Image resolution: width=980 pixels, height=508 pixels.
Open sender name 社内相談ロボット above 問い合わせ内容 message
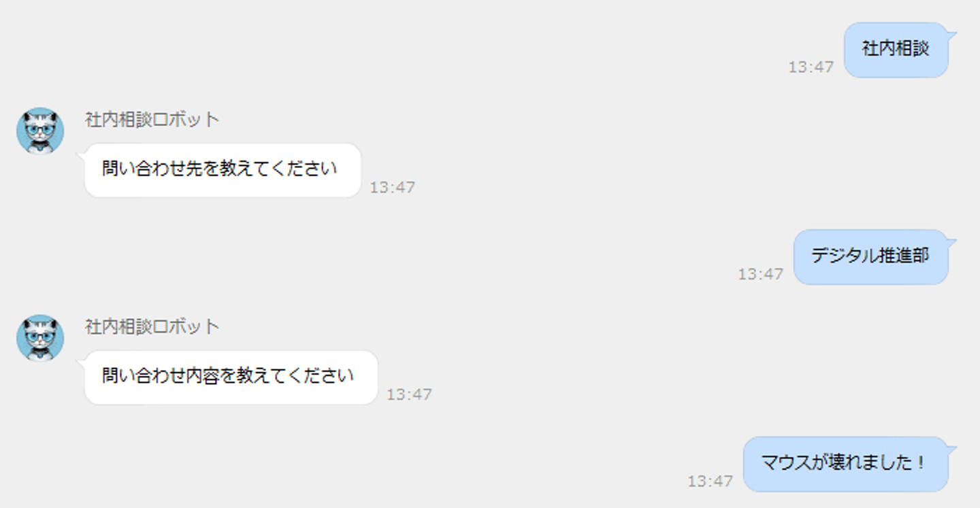[x=152, y=327]
